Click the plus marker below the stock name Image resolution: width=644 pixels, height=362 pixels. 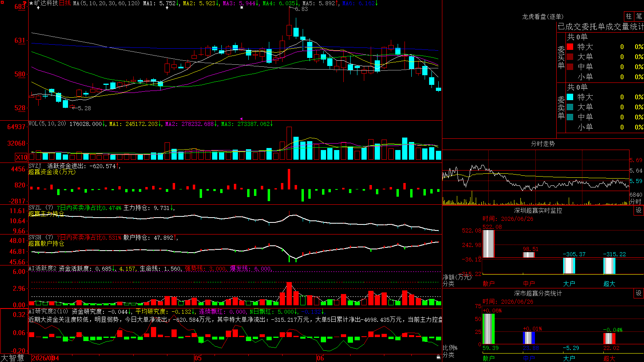tap(38, 8)
